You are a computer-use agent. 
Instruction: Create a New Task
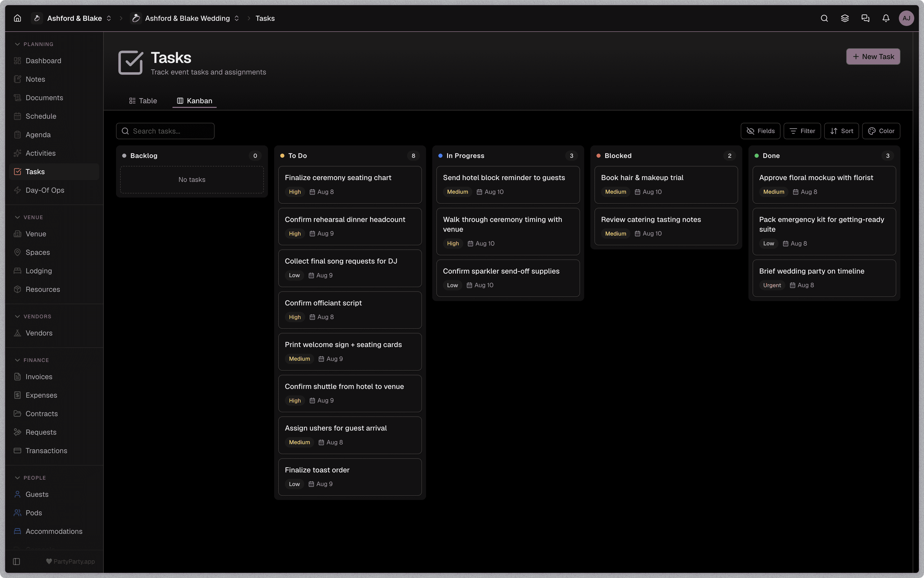coord(873,57)
